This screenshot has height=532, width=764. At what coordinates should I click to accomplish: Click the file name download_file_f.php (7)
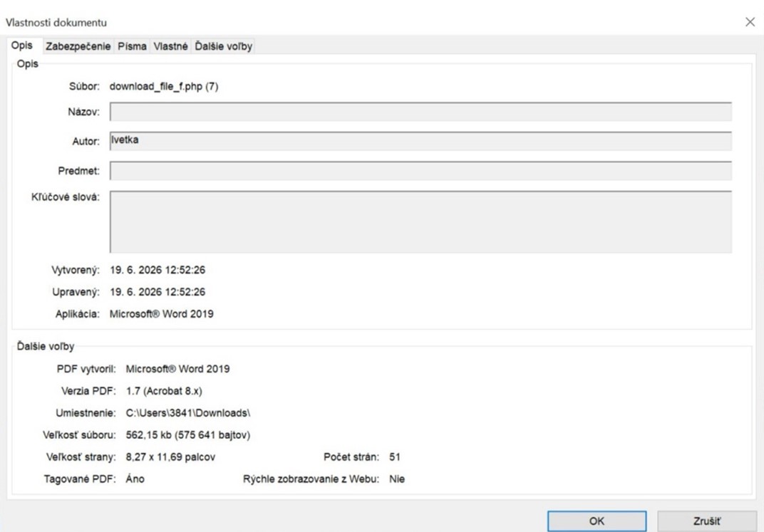[x=164, y=87]
